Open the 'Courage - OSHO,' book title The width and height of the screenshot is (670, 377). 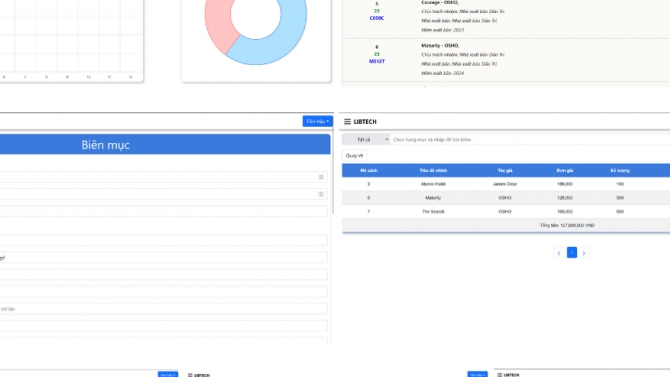[440, 3]
